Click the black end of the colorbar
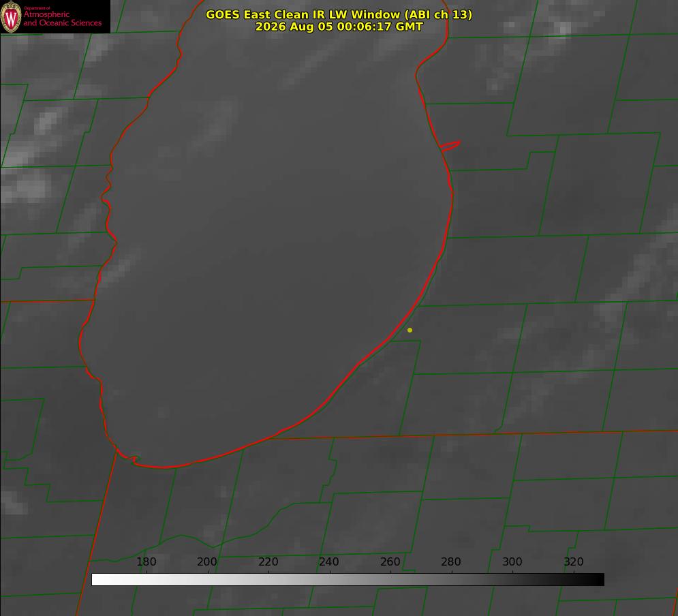 (x=598, y=580)
